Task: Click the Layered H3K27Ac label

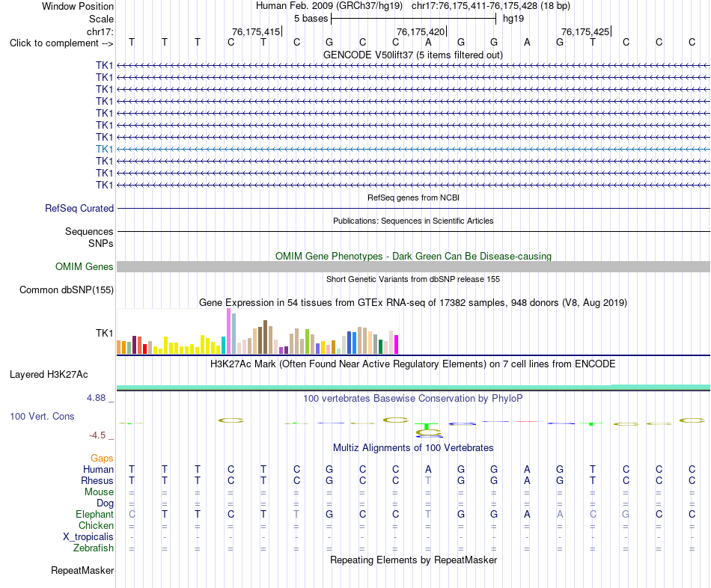Action: (49, 375)
